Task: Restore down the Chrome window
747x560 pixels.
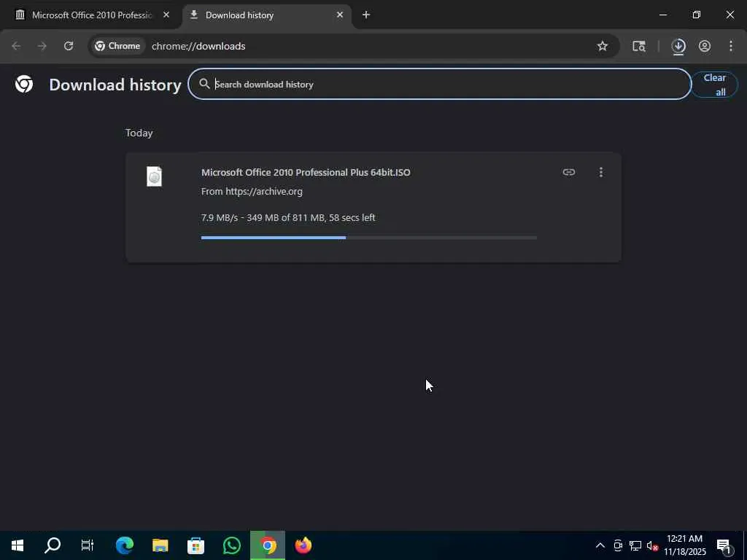Action: (x=697, y=15)
